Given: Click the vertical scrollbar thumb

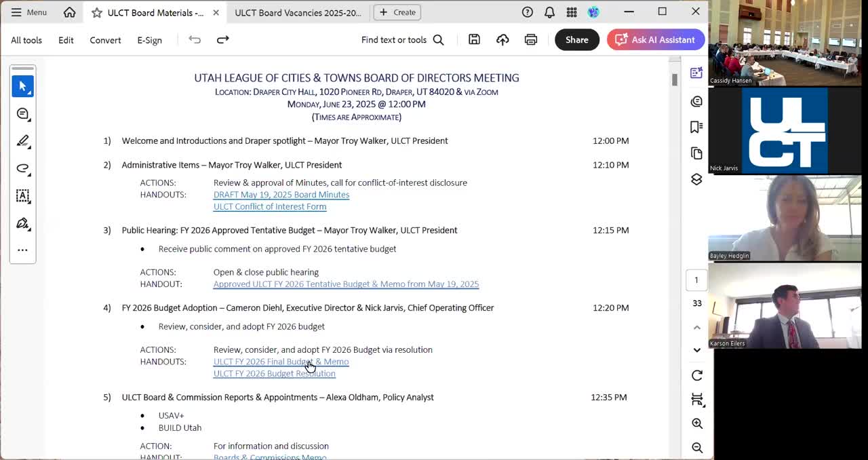Looking at the screenshot, I should (674, 80).
